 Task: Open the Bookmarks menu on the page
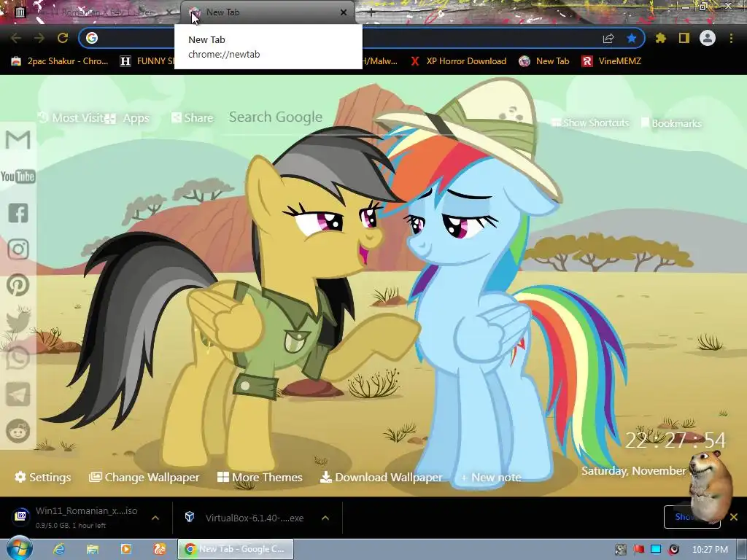(x=671, y=123)
